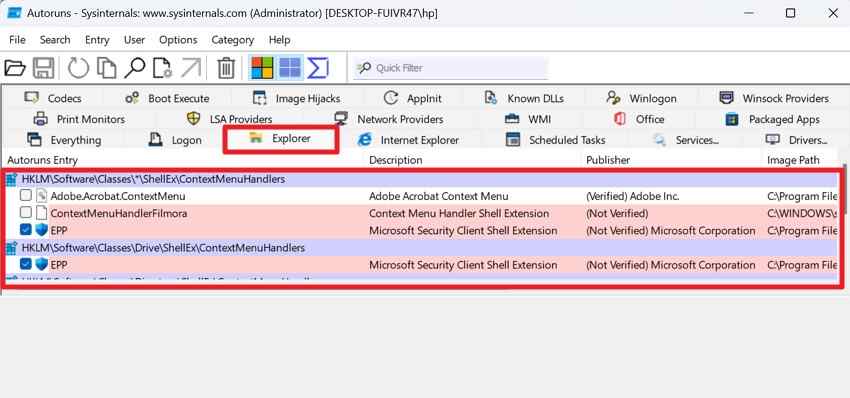
Task: Click the file icon of Adobe.Acrobat.ContextMenu
Action: coord(42,196)
